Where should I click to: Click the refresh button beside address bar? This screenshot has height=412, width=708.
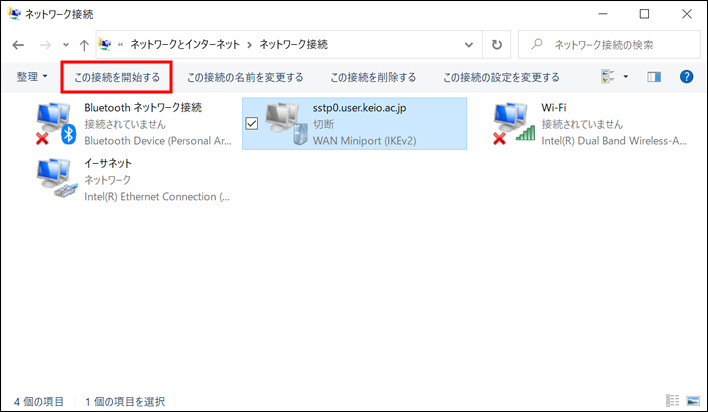pos(497,45)
